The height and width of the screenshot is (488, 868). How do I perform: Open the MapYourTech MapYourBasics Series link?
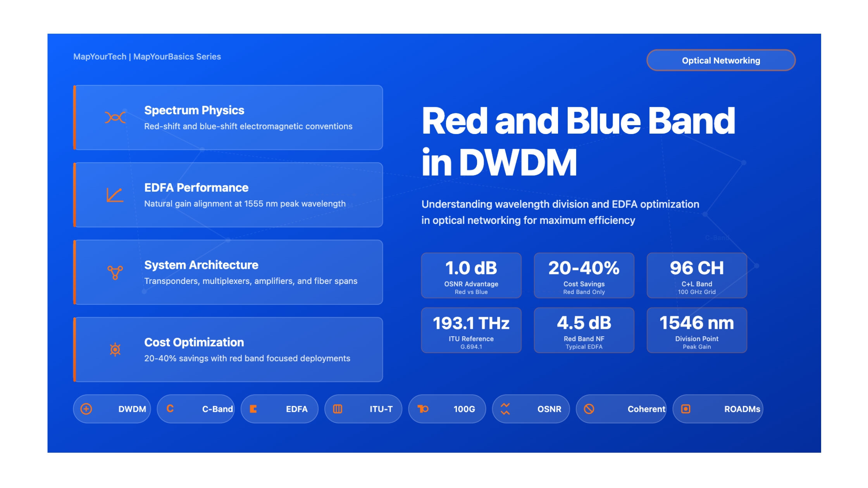point(147,57)
